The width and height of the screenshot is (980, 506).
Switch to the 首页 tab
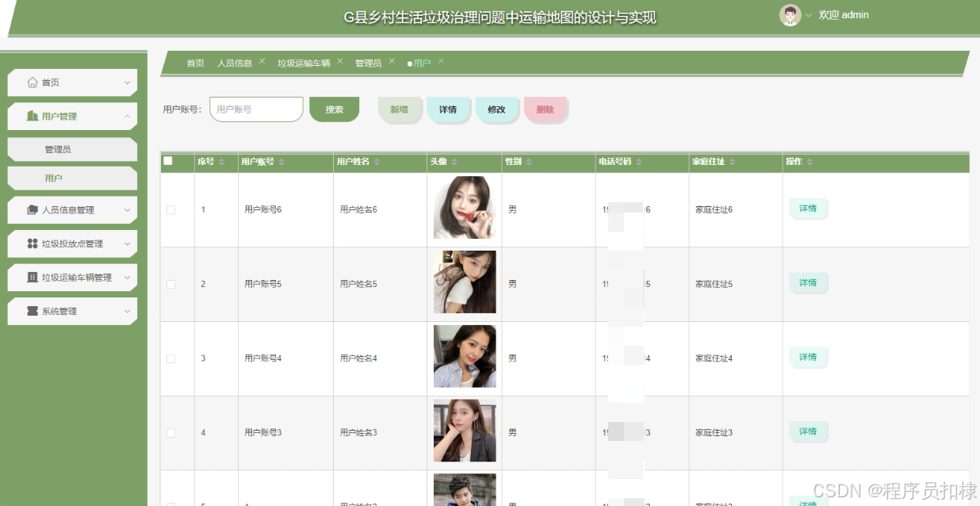(195, 63)
